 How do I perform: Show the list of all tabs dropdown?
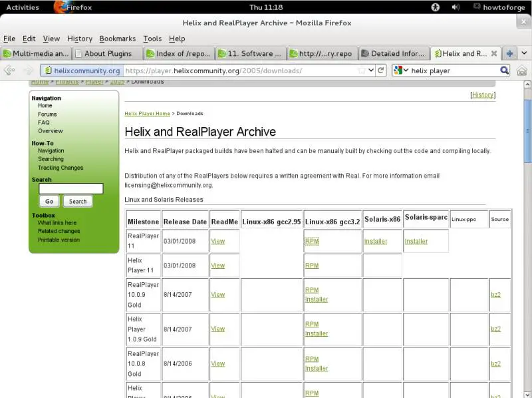click(x=524, y=53)
